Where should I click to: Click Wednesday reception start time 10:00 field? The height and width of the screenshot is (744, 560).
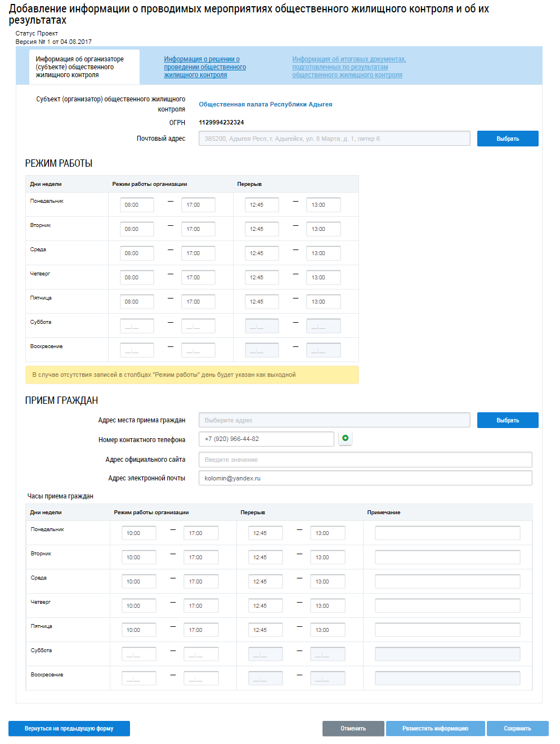point(138,582)
